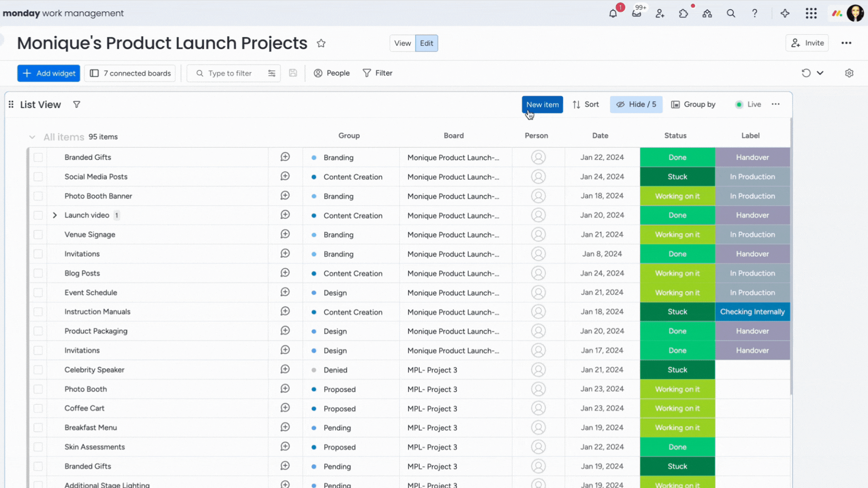The image size is (868, 488).
Task: Open the Sort options
Action: [x=586, y=104]
